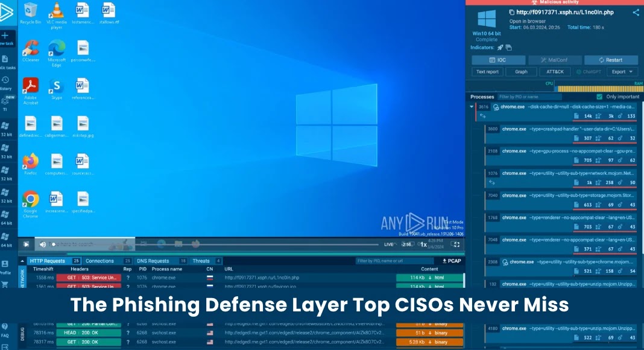Click the Graph analysis view
Viewport: 644px width, 350px height.
pyautogui.click(x=521, y=71)
